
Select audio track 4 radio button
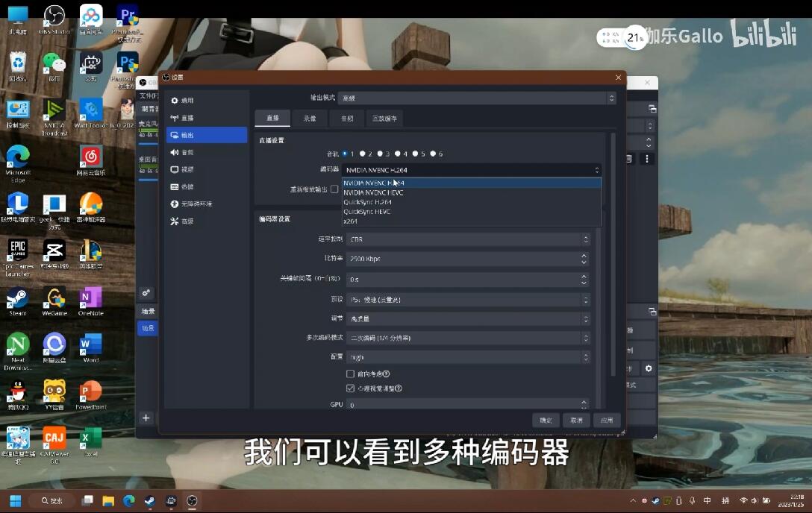398,154
